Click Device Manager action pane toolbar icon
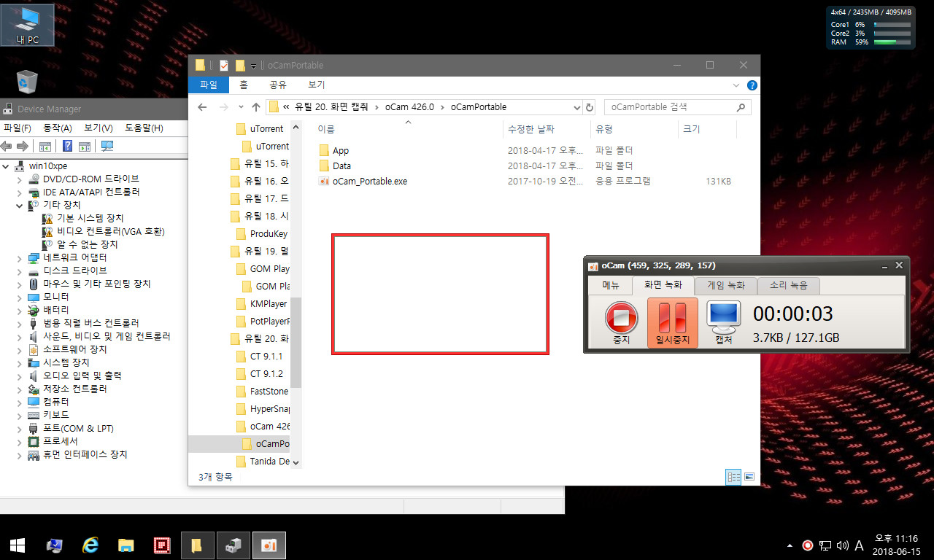934x560 pixels. (x=85, y=147)
